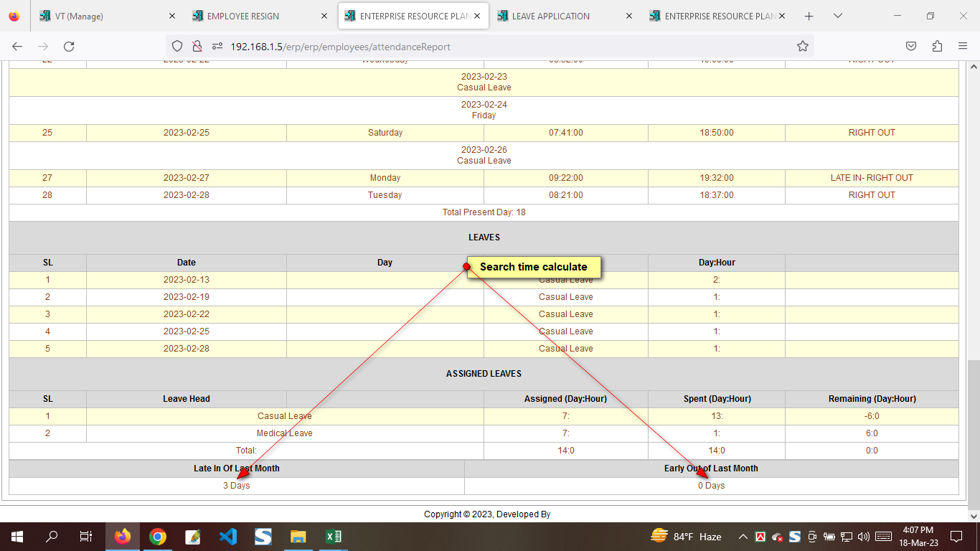Bookmark this page with the star icon
Screen dimensions: 980x551
point(802,47)
